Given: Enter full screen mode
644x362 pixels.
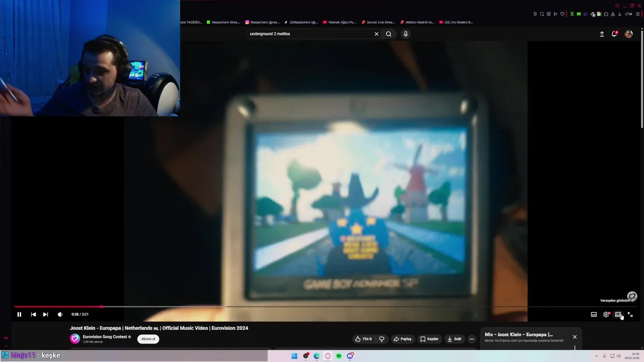Looking at the screenshot, I should (x=630, y=314).
